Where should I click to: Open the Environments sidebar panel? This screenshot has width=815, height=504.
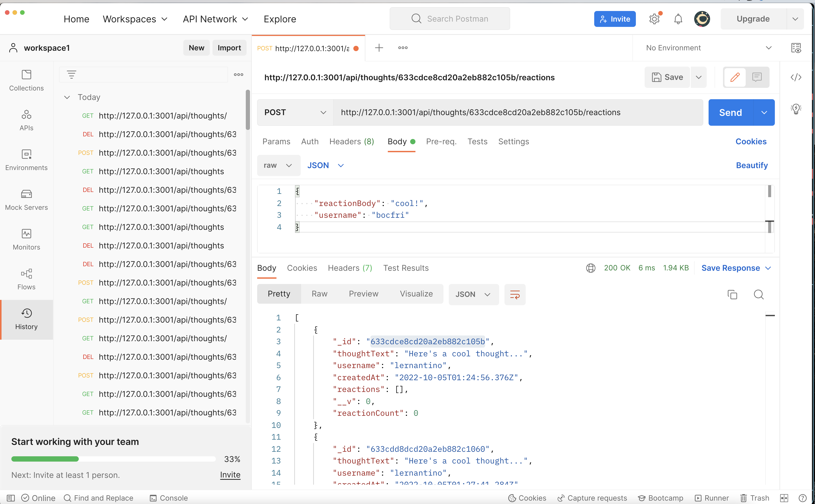click(26, 160)
